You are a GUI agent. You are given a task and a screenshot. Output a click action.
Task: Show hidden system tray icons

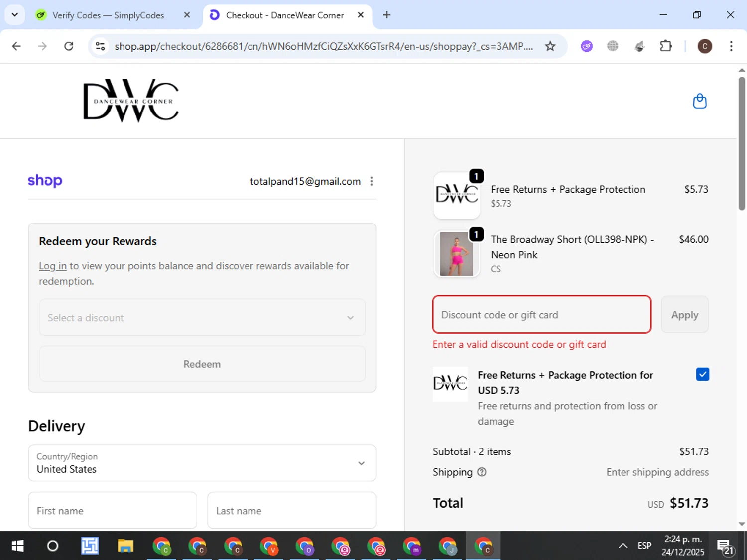(623, 546)
